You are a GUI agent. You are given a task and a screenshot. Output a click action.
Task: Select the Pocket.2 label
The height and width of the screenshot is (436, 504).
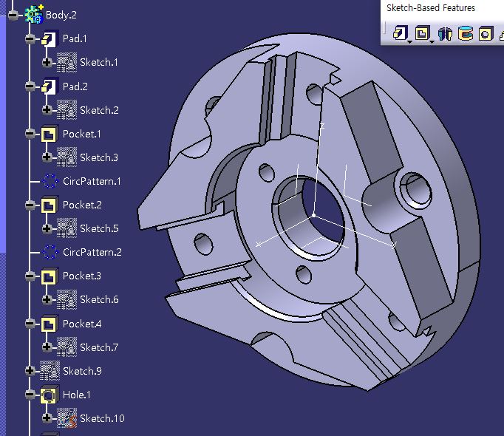click(x=82, y=205)
